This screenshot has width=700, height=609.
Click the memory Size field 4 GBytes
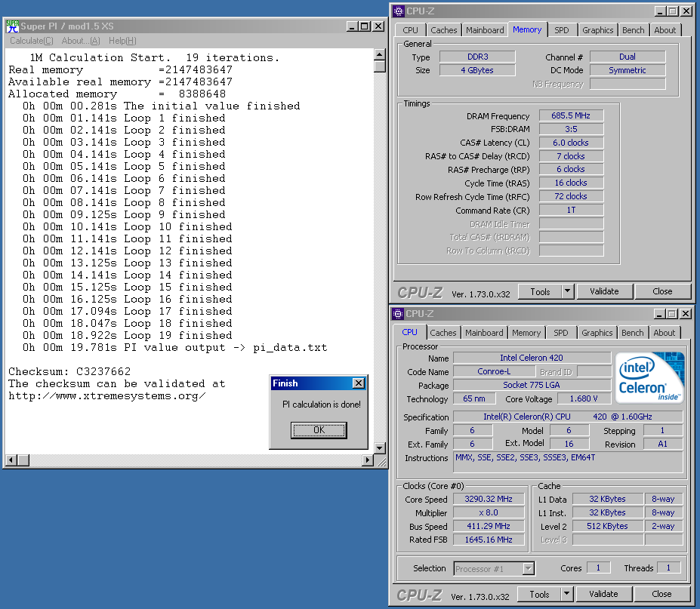point(477,70)
